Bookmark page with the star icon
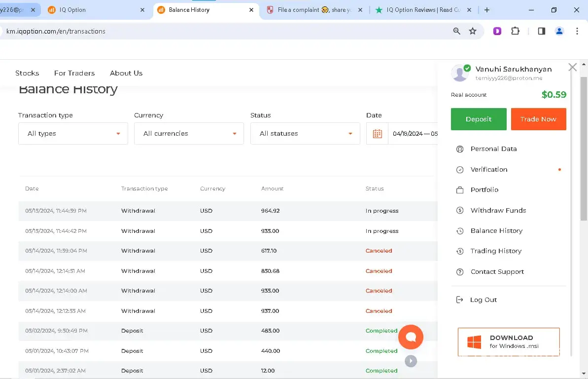588x379 pixels. click(x=473, y=31)
